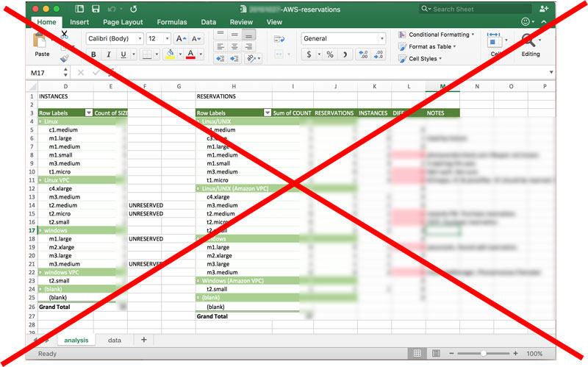Click the red Font Color button
The height and width of the screenshot is (367, 588).
(190, 54)
